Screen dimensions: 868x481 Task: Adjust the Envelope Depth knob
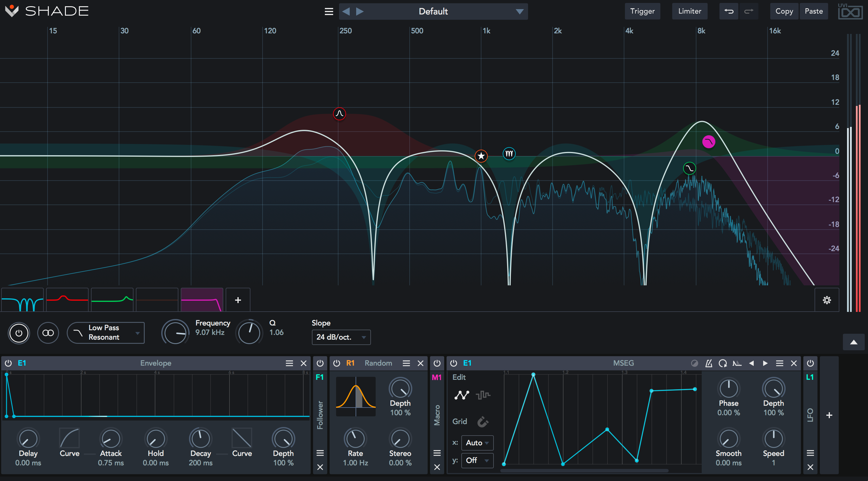[x=284, y=439]
